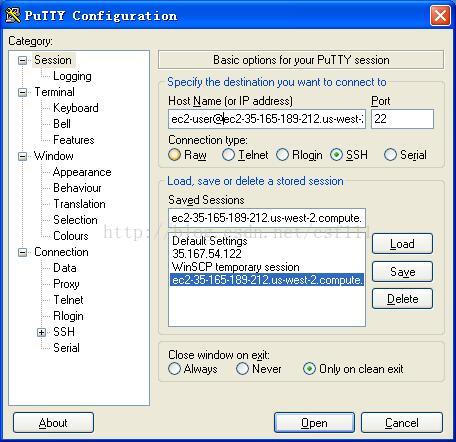Cancel the configuration dialog
This screenshot has height=442, width=456.
402,423
